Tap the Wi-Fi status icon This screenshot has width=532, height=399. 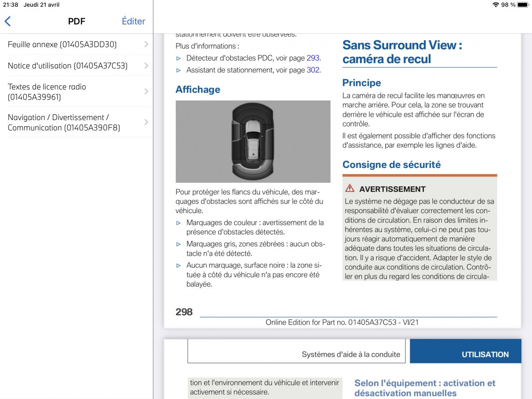(x=495, y=5)
